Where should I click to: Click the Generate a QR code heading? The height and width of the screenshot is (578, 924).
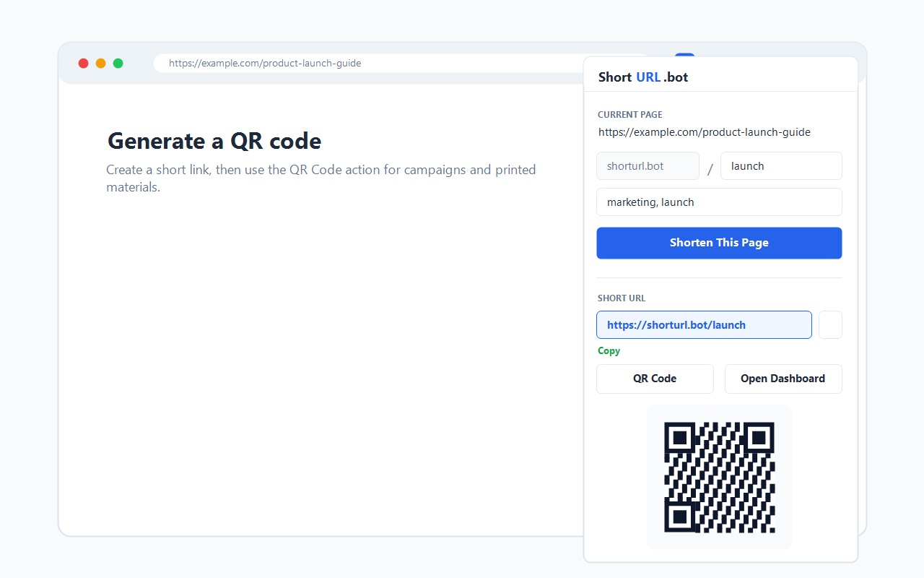click(x=214, y=141)
